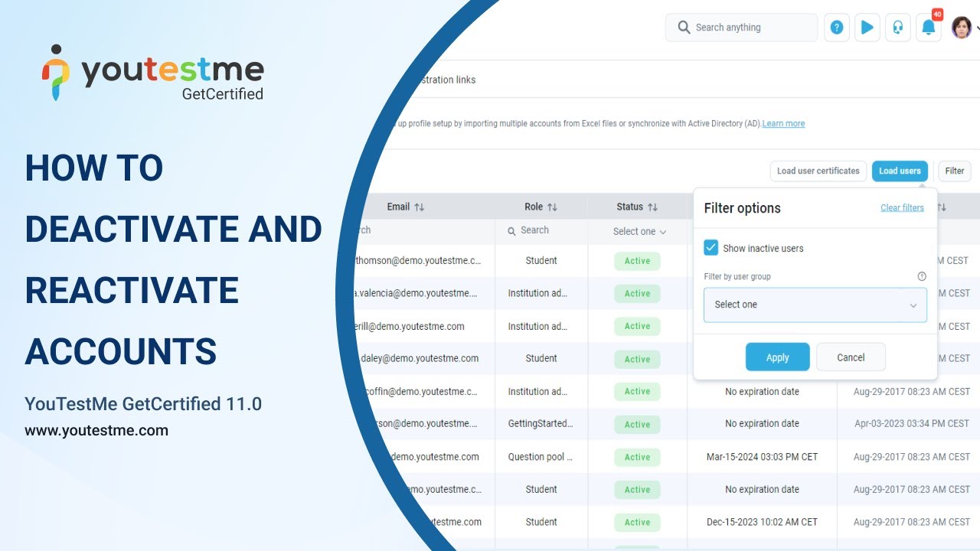Screen dimensions: 980x551
Task: Click the Filter options heading
Action: (742, 208)
